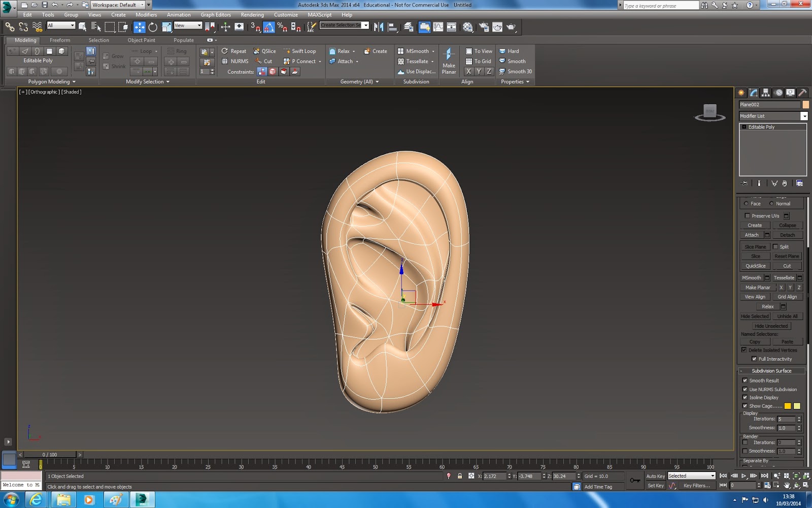Select the Normal radio button
The image size is (812, 508).
pyautogui.click(x=771, y=204)
